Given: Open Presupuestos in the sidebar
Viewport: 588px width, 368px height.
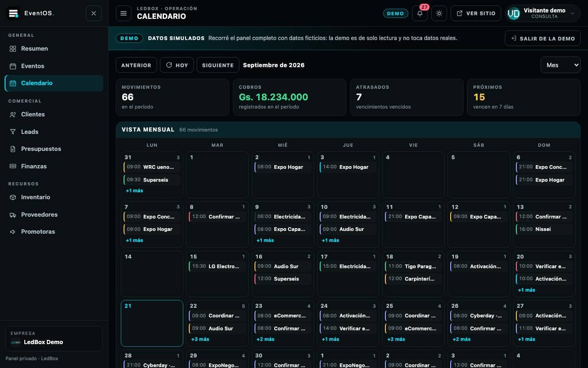Looking at the screenshot, I should 54,149.
